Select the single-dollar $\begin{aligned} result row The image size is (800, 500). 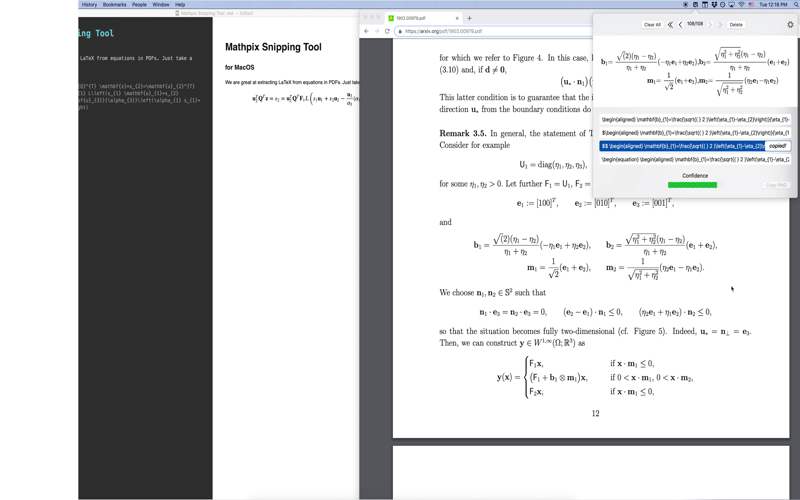[695, 133]
